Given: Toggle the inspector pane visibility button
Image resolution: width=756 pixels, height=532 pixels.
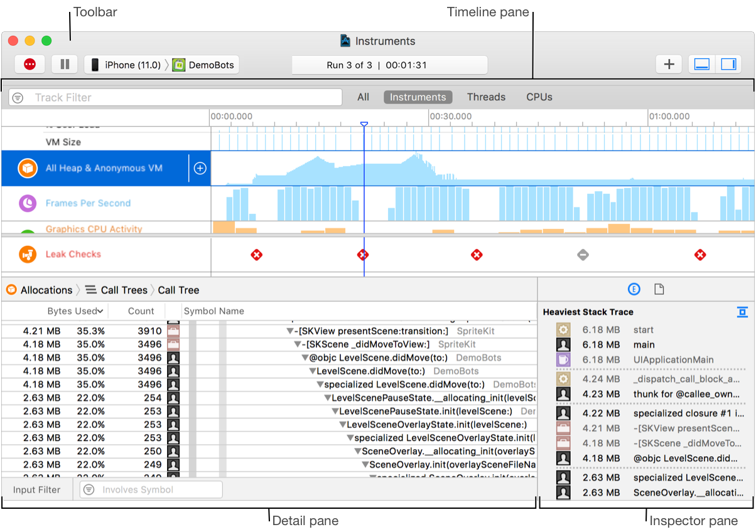Looking at the screenshot, I should pos(728,63).
